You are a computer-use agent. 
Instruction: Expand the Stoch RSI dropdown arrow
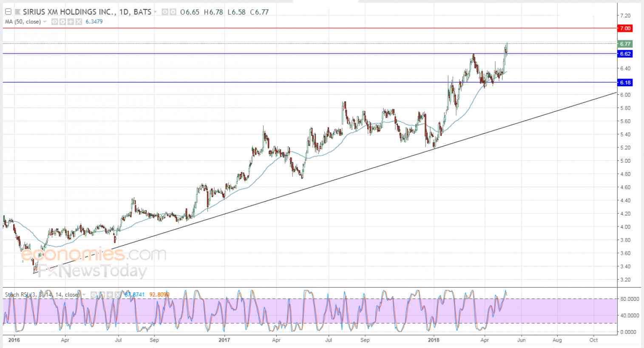[84, 294]
